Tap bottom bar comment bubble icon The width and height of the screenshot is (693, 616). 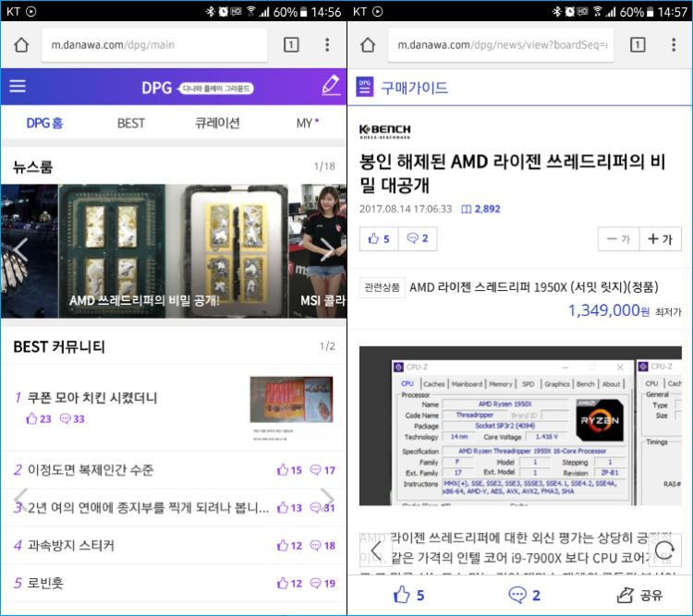[517, 595]
